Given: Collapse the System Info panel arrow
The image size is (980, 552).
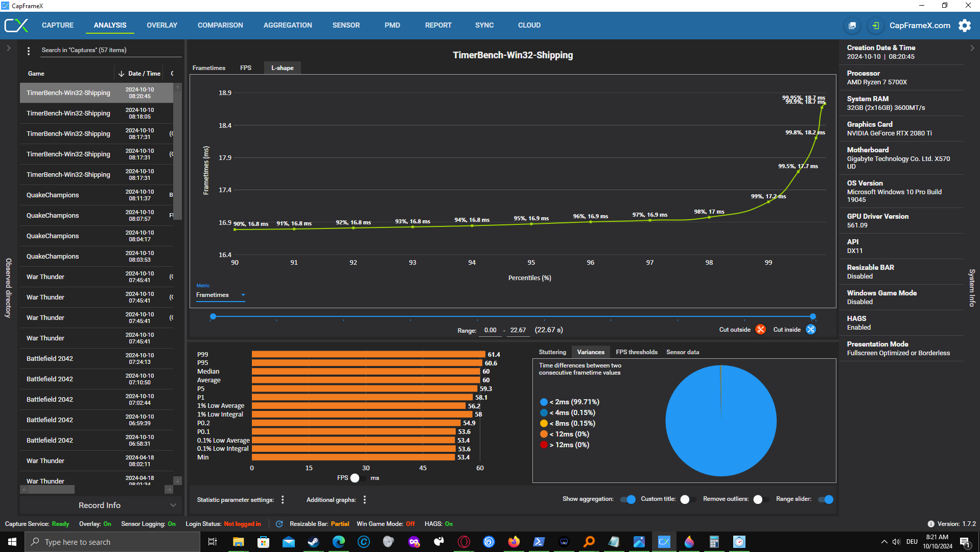Looking at the screenshot, I should point(972,48).
